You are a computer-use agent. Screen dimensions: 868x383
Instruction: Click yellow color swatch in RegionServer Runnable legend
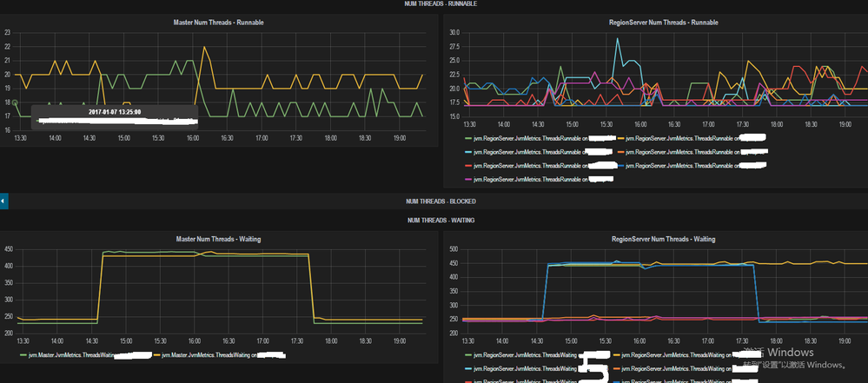point(621,137)
